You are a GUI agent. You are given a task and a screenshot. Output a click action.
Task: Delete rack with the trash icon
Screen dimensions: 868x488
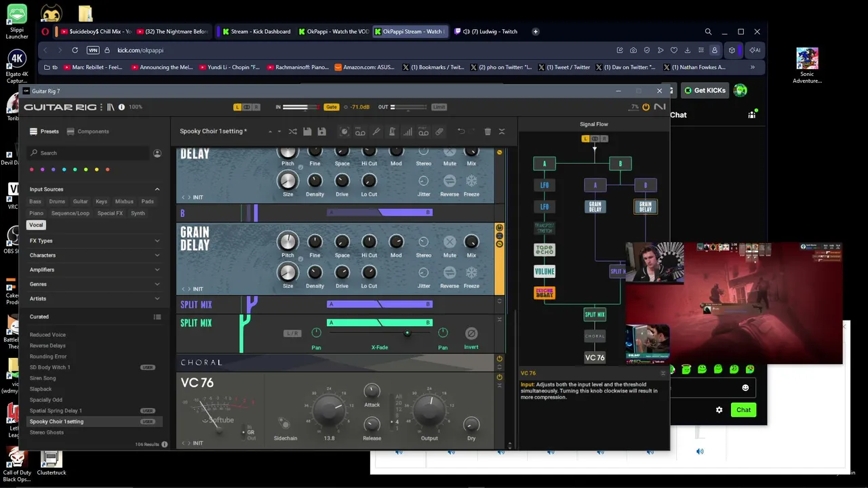click(x=488, y=131)
